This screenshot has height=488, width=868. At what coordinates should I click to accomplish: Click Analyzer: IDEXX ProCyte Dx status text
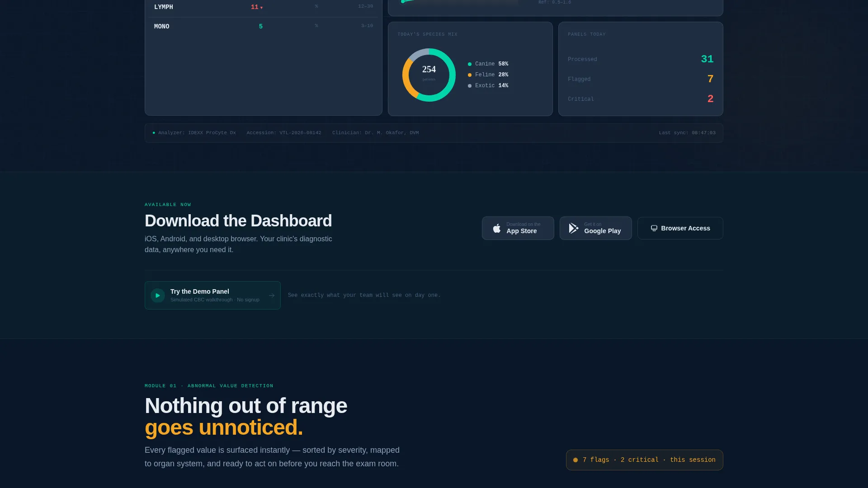pyautogui.click(x=197, y=133)
